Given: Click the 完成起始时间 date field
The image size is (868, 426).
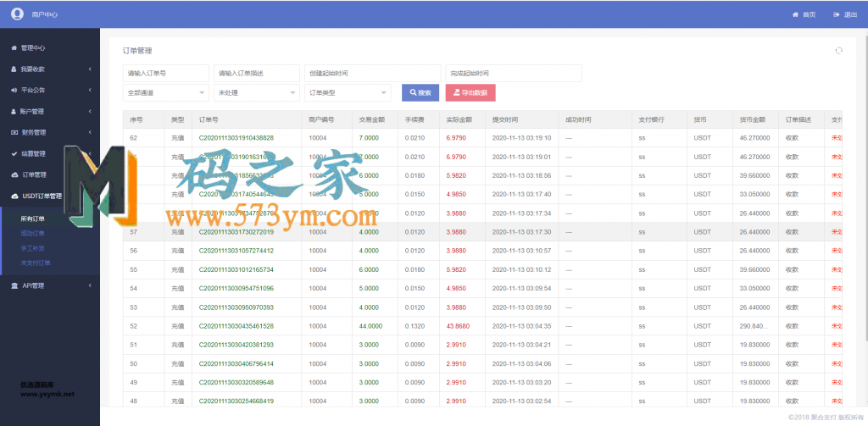Looking at the screenshot, I should pos(514,73).
